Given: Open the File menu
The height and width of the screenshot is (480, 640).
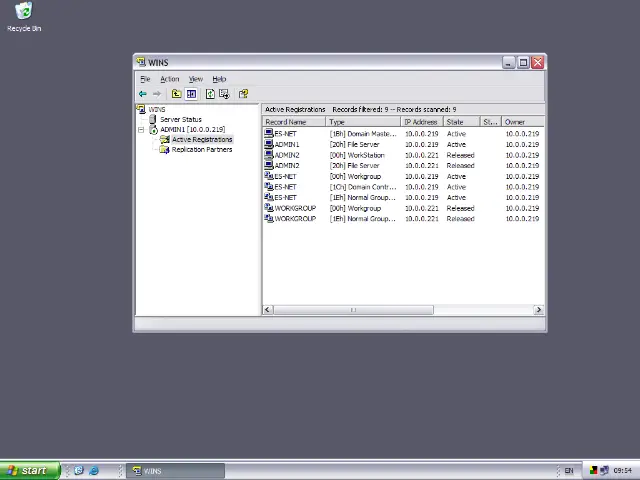Looking at the screenshot, I should [x=145, y=79].
